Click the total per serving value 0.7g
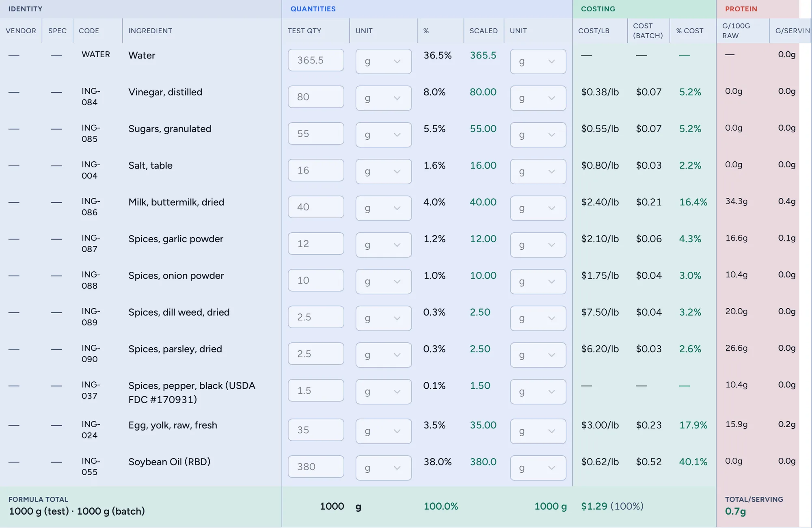The image size is (812, 528). (x=736, y=511)
